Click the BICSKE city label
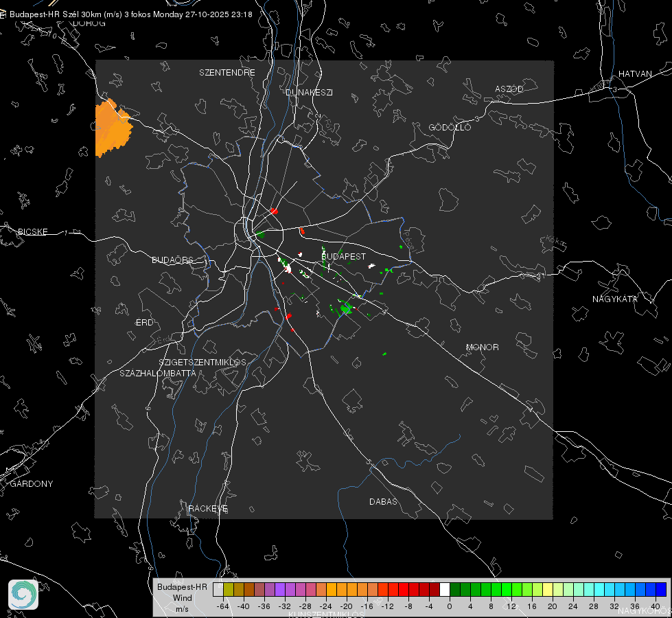 pyautogui.click(x=33, y=231)
